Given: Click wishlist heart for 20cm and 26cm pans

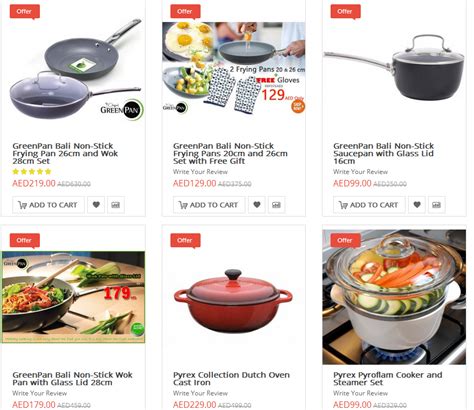Looking at the screenshot, I should click(x=257, y=205).
